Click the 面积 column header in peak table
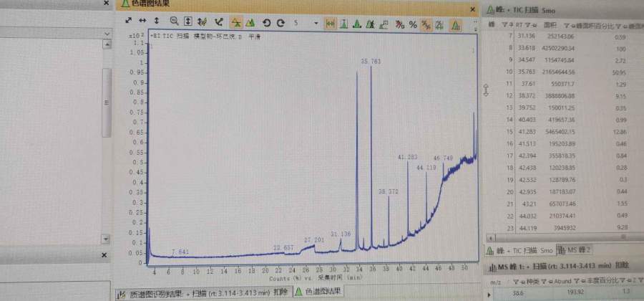The height and width of the screenshot is (301, 644). point(549,26)
